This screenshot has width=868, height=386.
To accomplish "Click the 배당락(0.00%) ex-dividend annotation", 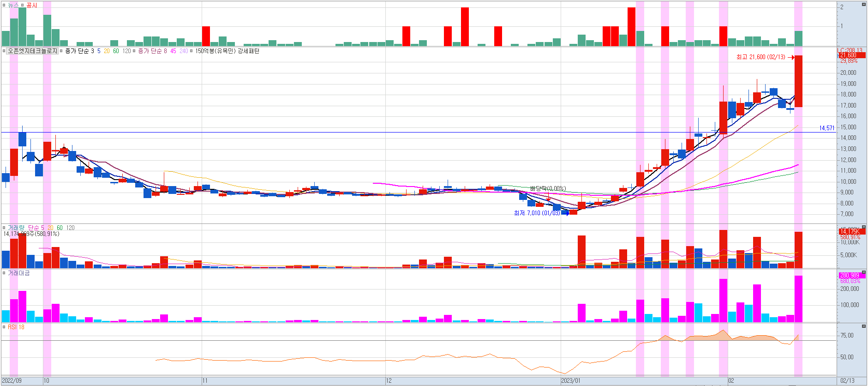I will tap(548, 188).
